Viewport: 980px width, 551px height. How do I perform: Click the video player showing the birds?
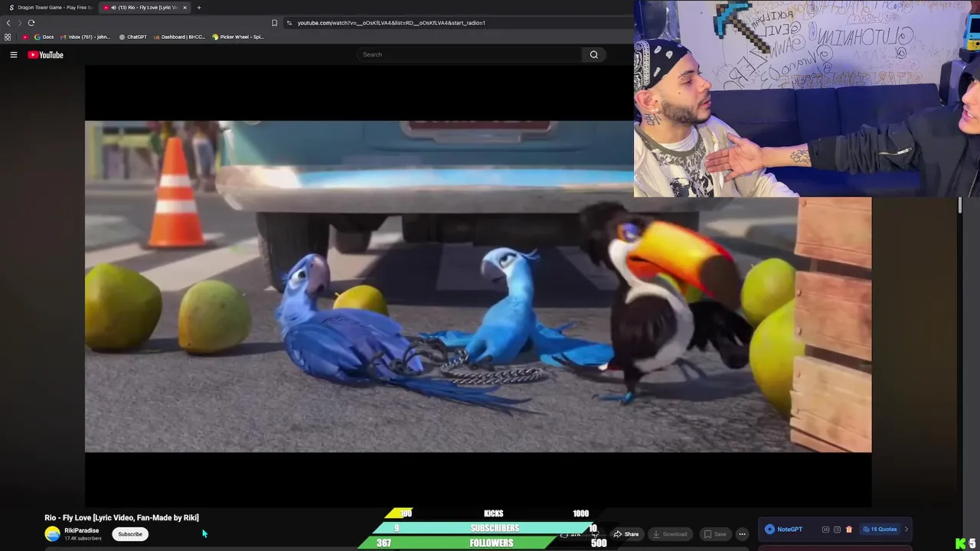(x=478, y=286)
